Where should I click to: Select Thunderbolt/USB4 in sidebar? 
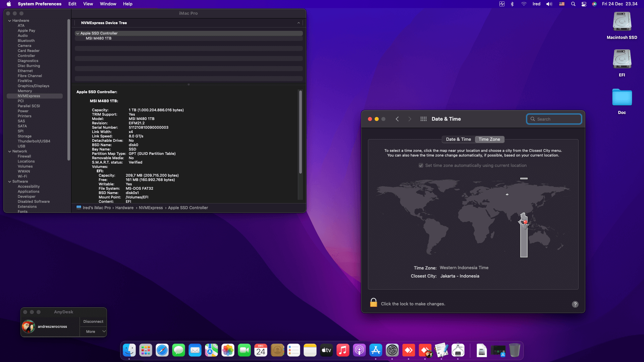(x=34, y=141)
